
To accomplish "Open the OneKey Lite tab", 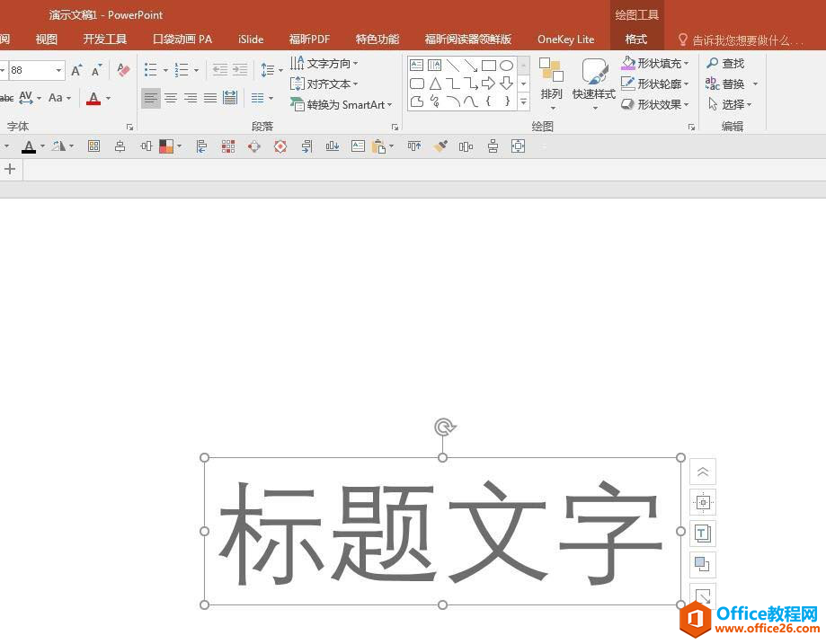I will click(x=565, y=40).
